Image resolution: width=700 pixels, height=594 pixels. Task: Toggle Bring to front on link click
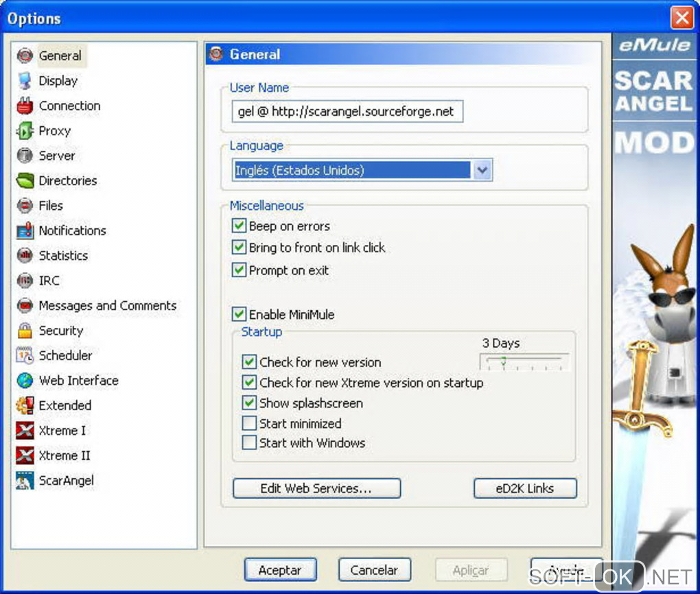[x=239, y=247]
